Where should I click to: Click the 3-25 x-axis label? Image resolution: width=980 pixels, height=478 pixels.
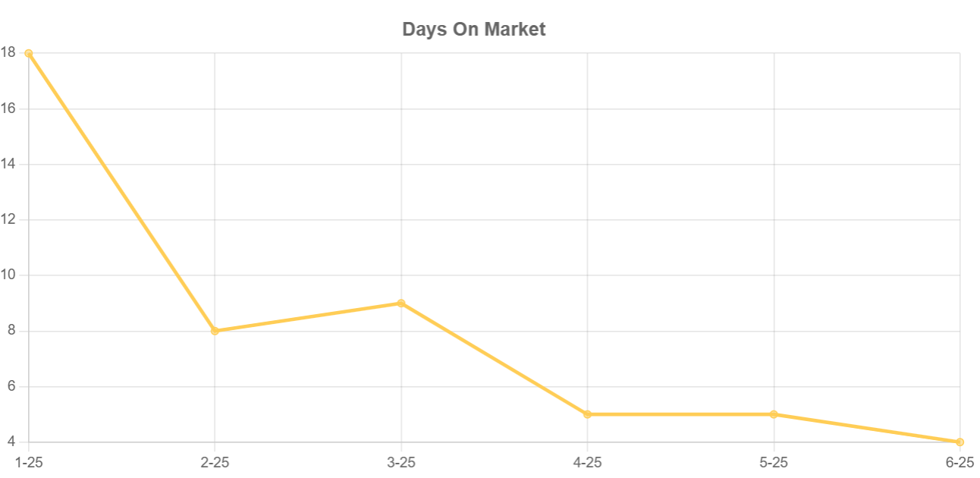click(401, 462)
